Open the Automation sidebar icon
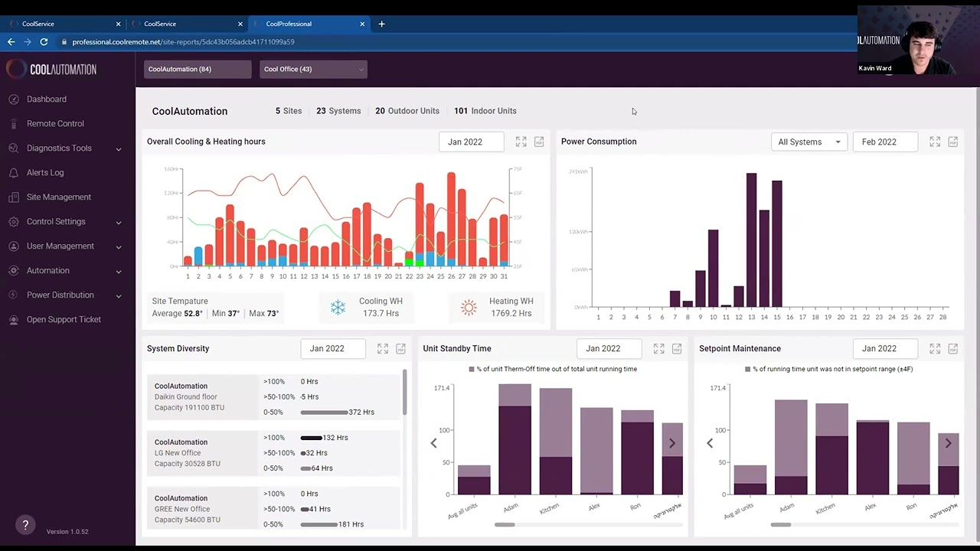 point(13,270)
